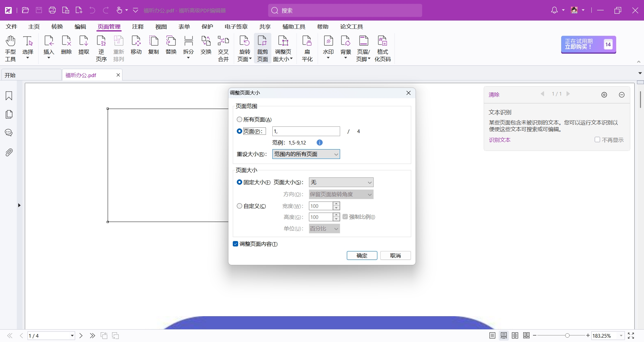Choose the 自定义 custom size radio button
The image size is (644, 342).
pyautogui.click(x=239, y=206)
